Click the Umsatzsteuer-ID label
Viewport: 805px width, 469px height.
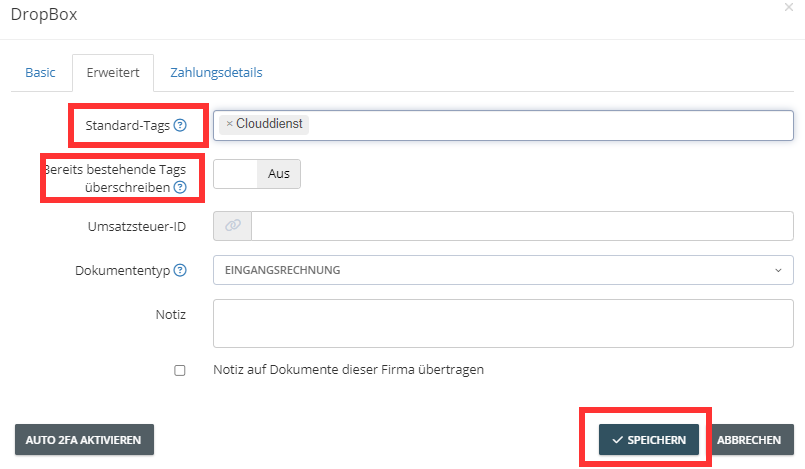(x=137, y=226)
